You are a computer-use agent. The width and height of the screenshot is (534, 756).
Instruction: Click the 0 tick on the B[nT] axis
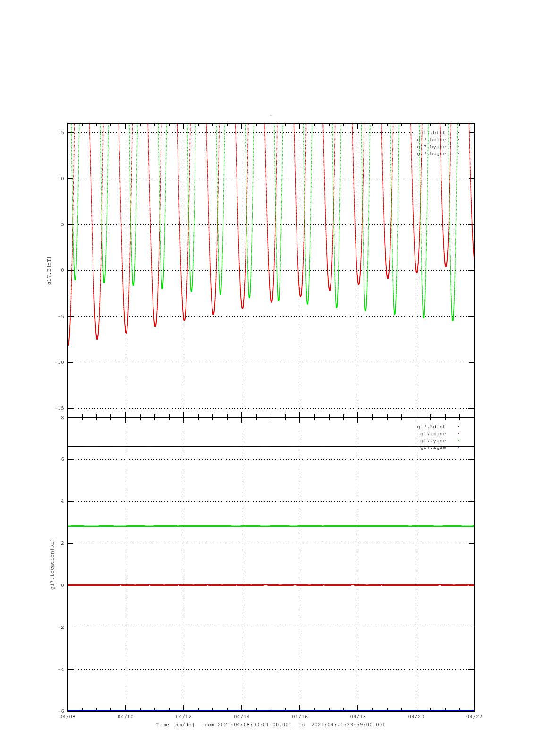point(62,270)
